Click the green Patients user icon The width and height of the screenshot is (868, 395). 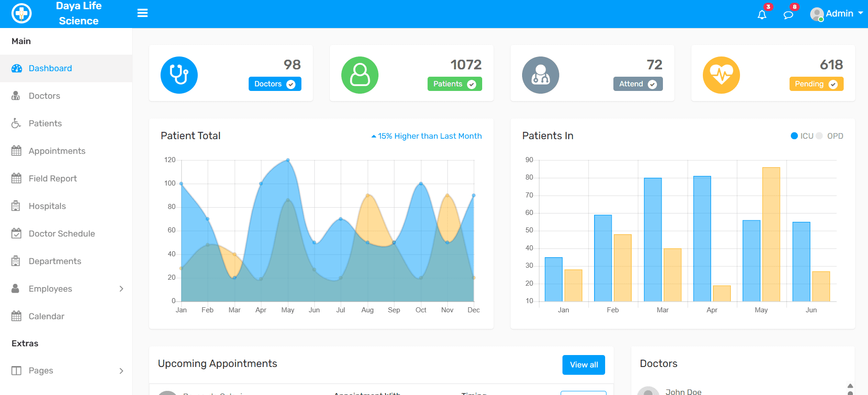click(360, 75)
